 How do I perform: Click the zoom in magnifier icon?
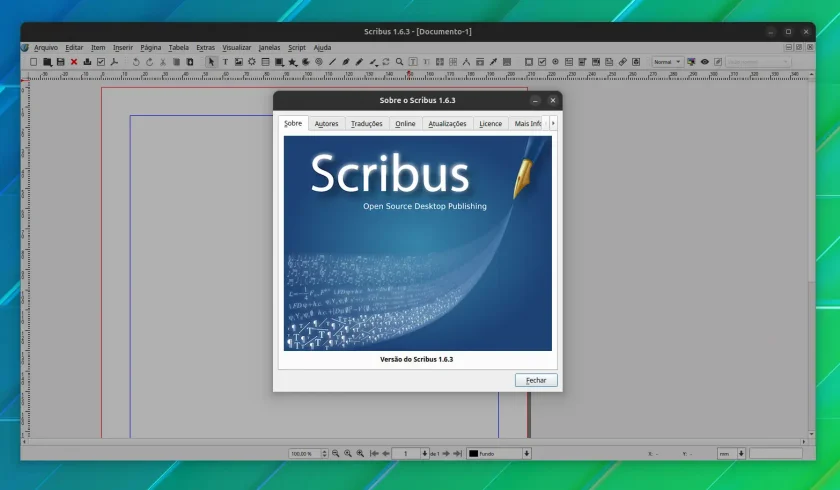pos(360,454)
